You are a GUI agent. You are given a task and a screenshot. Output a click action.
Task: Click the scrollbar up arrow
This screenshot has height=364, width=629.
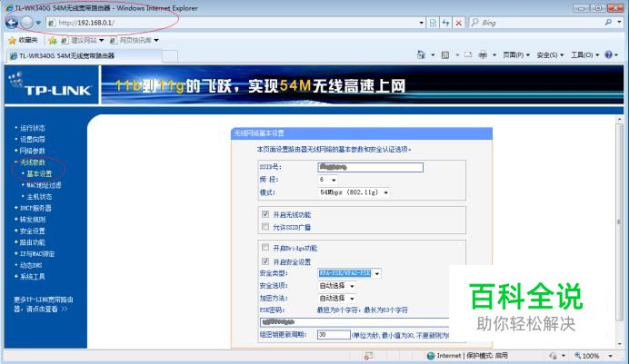[619, 119]
